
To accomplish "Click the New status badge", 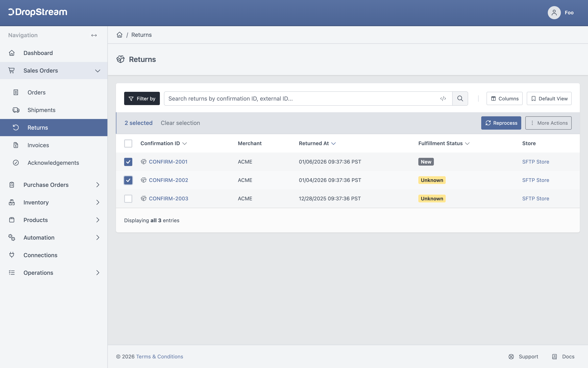I will pyautogui.click(x=426, y=162).
